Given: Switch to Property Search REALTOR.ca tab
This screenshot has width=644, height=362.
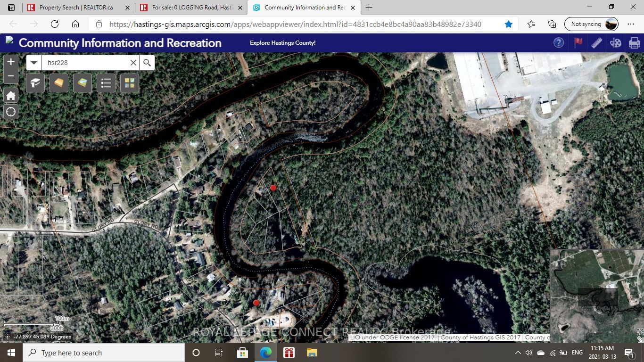Looking at the screenshot, I should (78, 8).
